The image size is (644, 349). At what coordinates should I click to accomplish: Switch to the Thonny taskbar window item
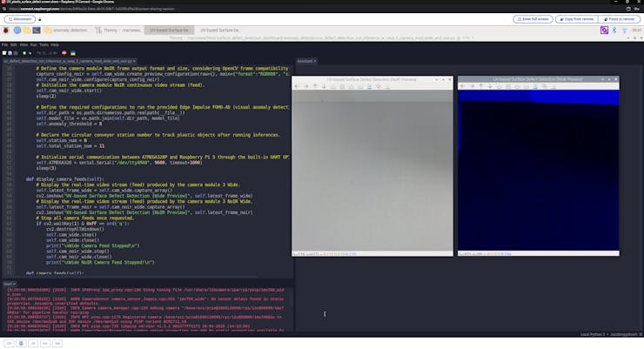coord(117,30)
